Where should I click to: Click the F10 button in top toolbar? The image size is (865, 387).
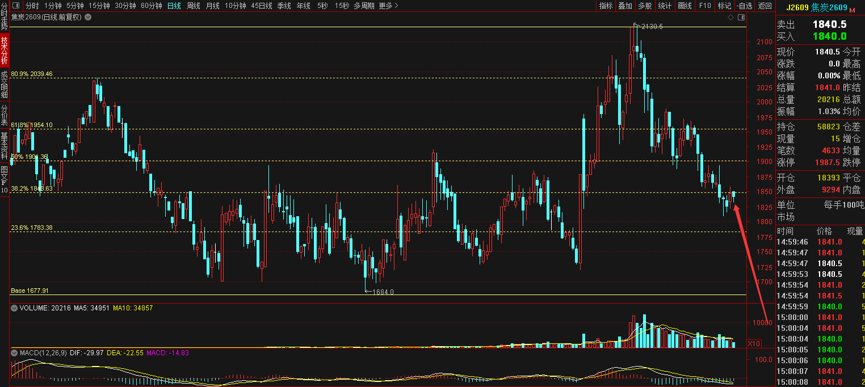[704, 6]
